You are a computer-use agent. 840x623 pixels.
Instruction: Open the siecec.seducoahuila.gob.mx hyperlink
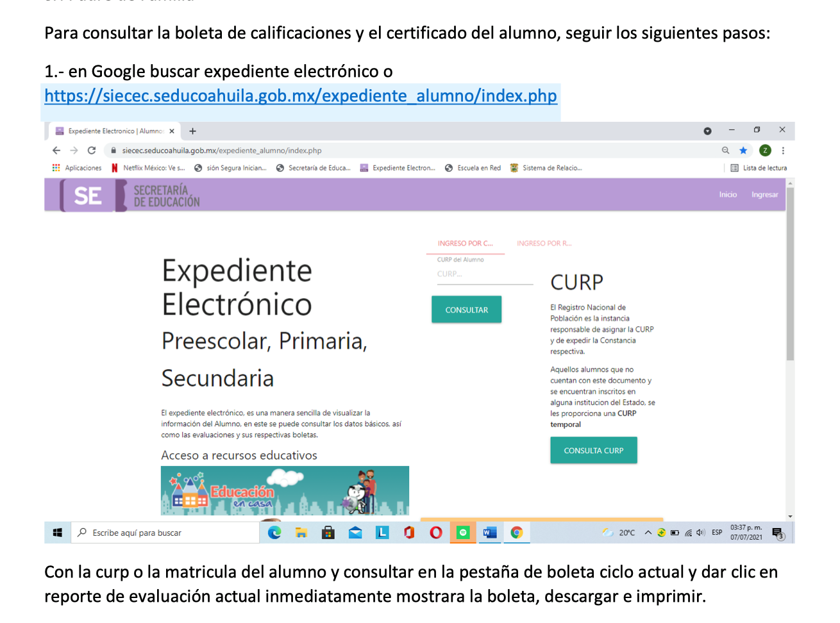click(x=301, y=96)
